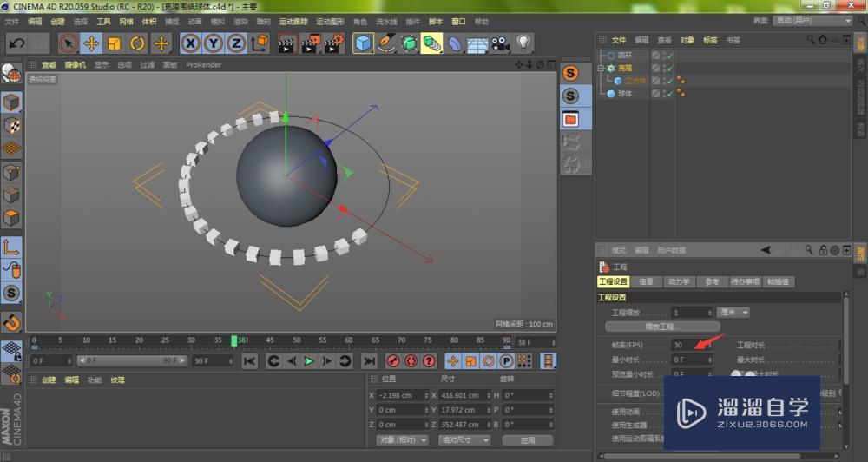Viewport: 868px width, 462px height.
Task: Go to start of animation
Action: pos(250,361)
